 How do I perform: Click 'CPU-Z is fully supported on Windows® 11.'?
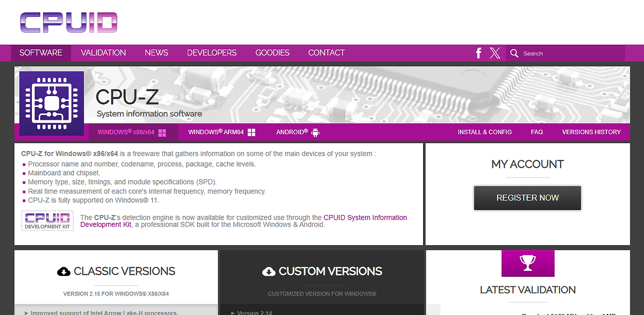93,200
